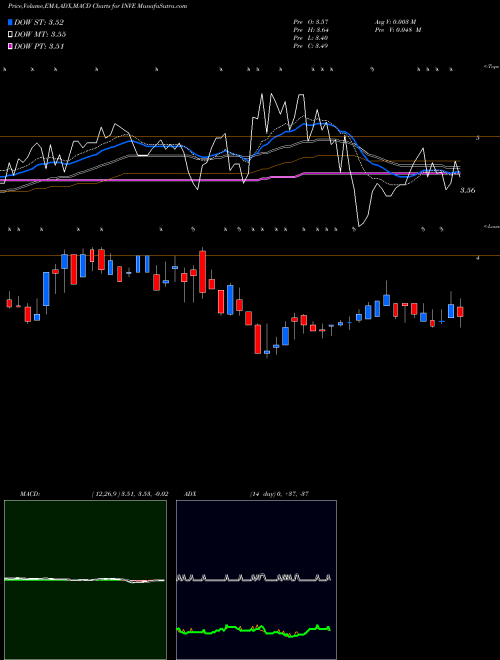This screenshot has height=660, width=500.
Task: Click the MACD (12,26,9) values text
Action: 130,494
